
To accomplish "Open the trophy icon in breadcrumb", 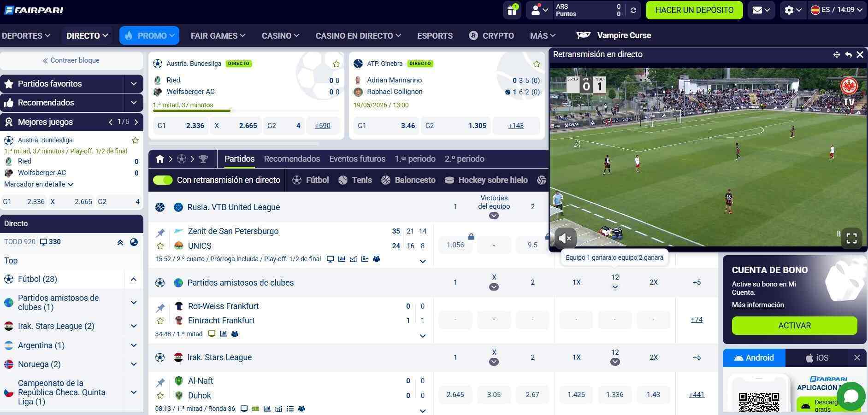I will pyautogui.click(x=203, y=159).
